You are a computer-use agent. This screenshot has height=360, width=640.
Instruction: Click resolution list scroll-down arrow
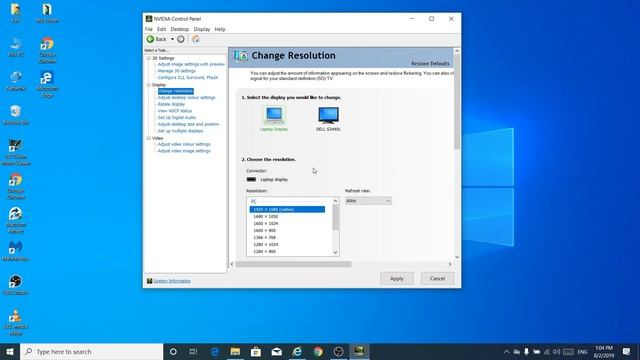336,252
